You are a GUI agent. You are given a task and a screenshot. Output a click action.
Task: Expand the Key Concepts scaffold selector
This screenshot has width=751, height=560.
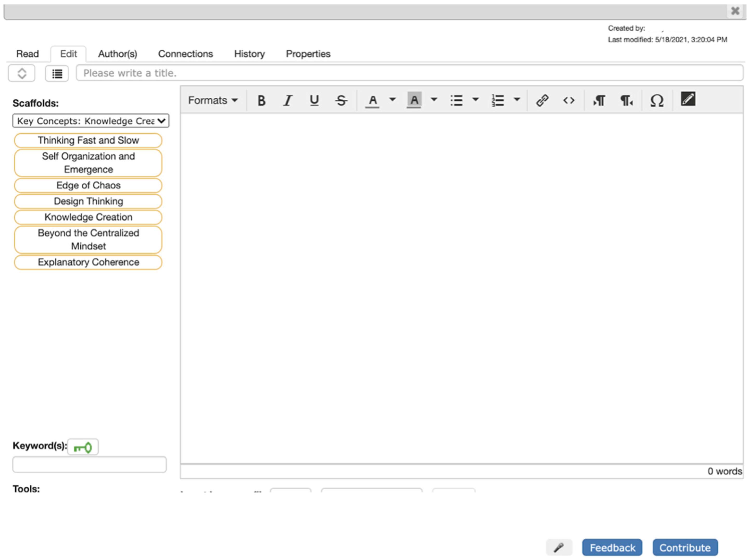[91, 121]
